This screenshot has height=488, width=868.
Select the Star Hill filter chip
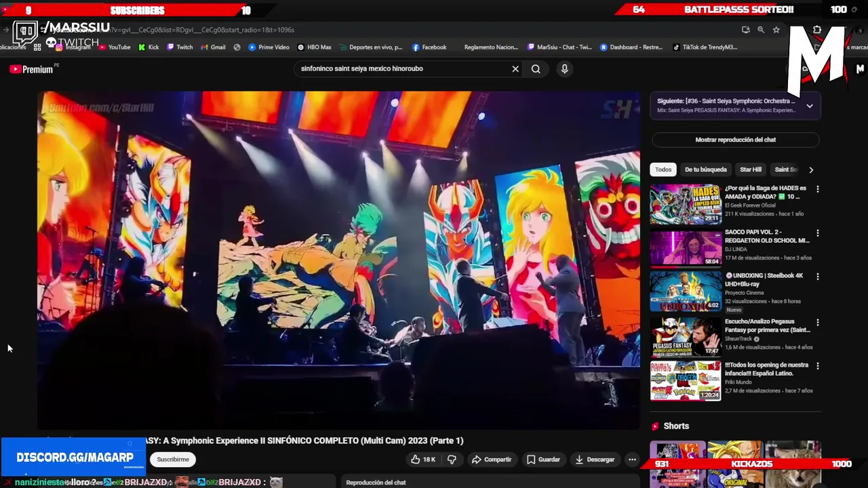pyautogui.click(x=751, y=169)
